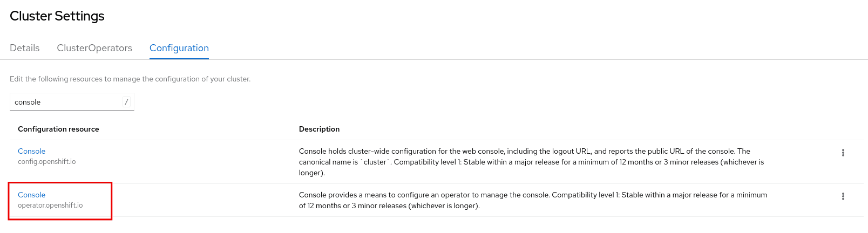
Task: Switch to the Details tab
Action: click(x=25, y=48)
